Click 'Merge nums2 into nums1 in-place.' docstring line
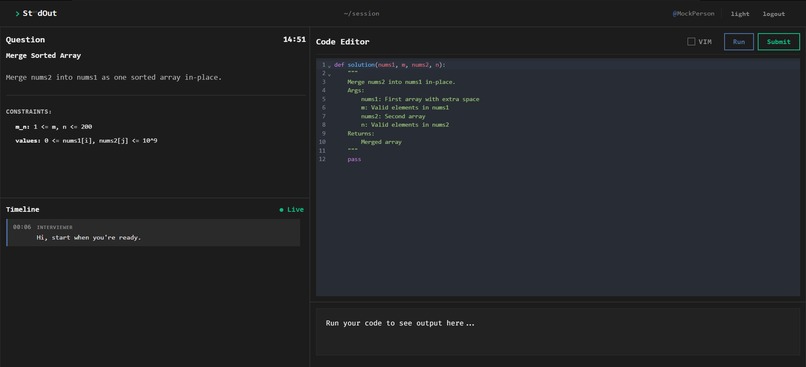Viewport: 806px width, 367px height. click(401, 82)
